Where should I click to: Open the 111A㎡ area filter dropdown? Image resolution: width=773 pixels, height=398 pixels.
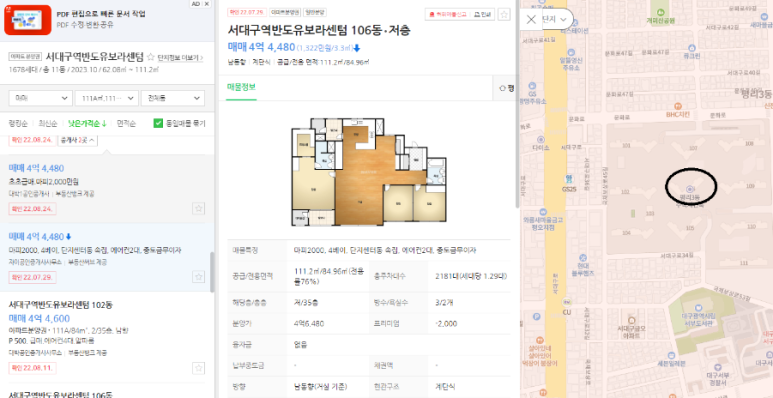106,98
